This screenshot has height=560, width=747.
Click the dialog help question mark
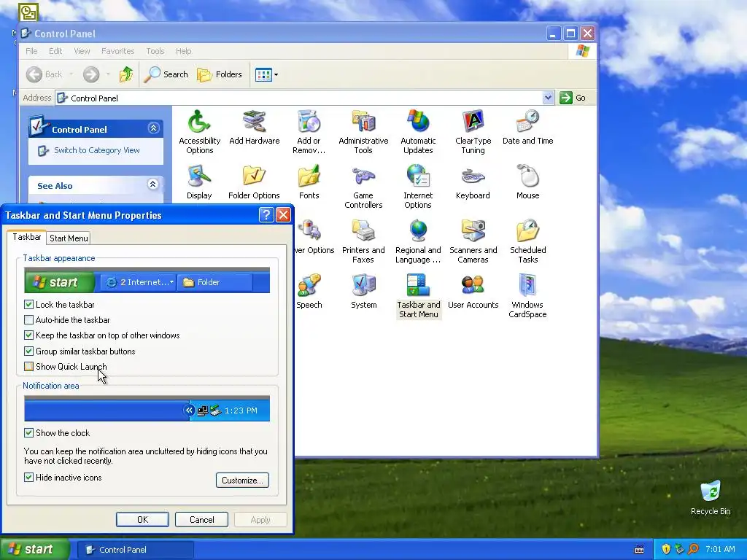point(266,215)
